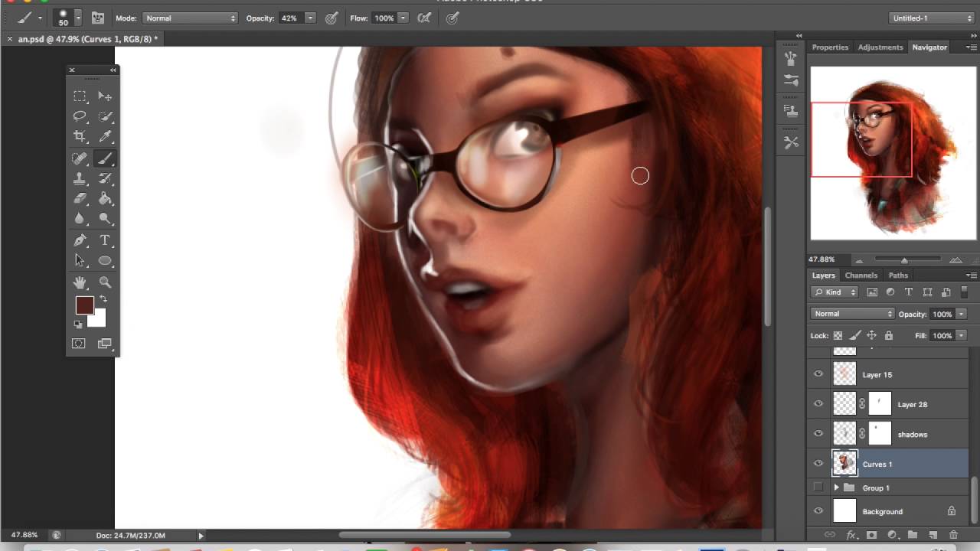Show the Group 1 layer group
The width and height of the screenshot is (980, 551).
pos(818,487)
